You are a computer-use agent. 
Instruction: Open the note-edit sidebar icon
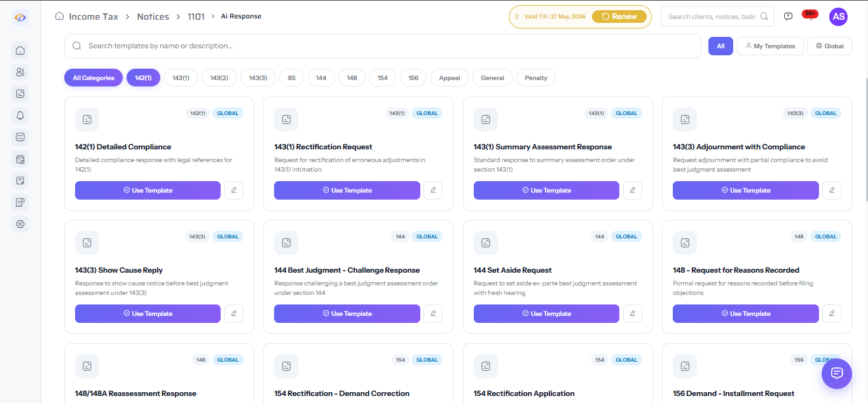(x=20, y=181)
